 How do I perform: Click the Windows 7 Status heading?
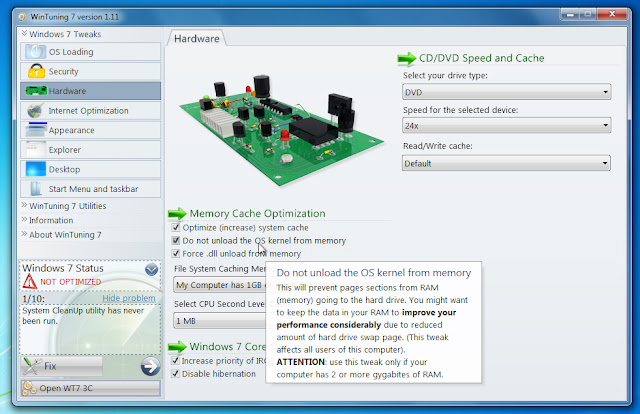point(63,268)
